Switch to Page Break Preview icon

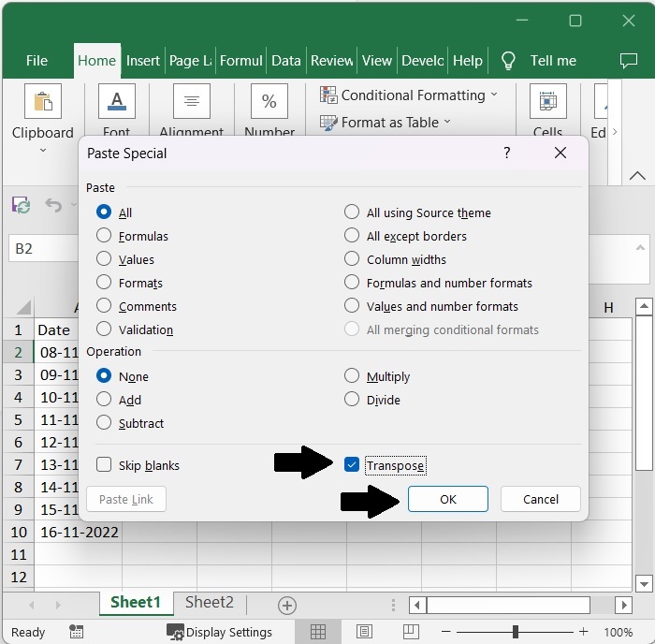pos(411,632)
